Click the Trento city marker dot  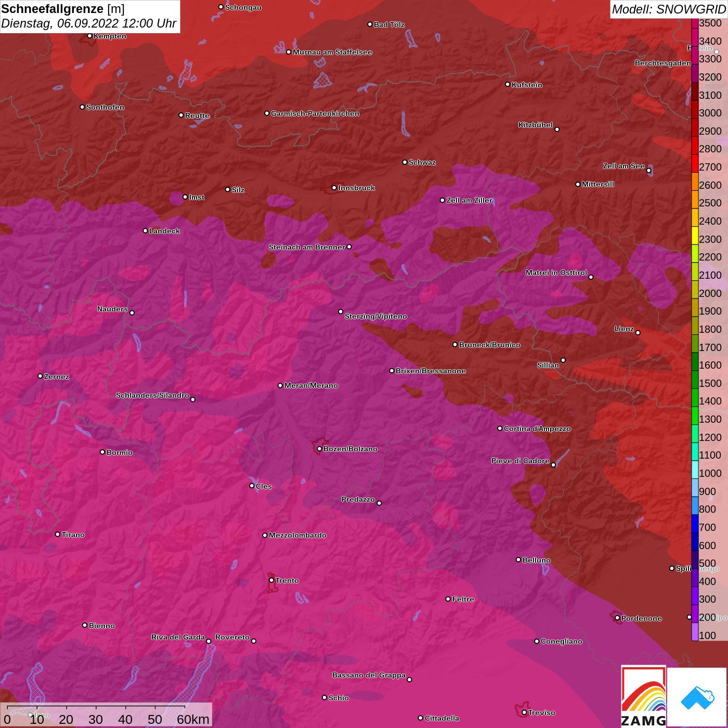pos(271,580)
